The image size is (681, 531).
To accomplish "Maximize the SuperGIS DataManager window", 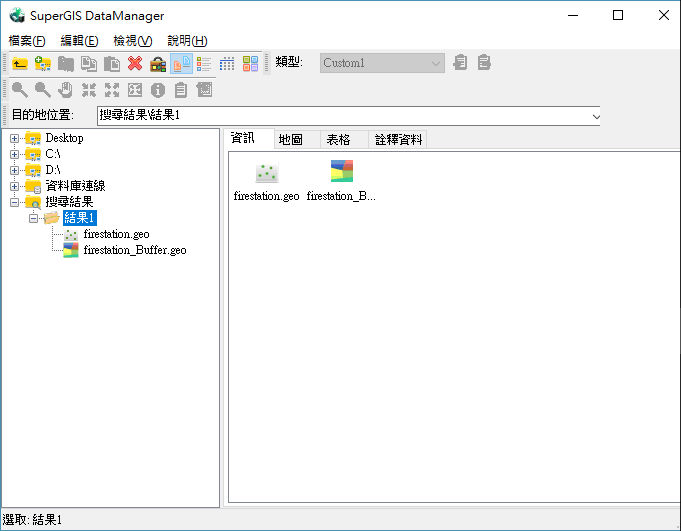I will (618, 15).
